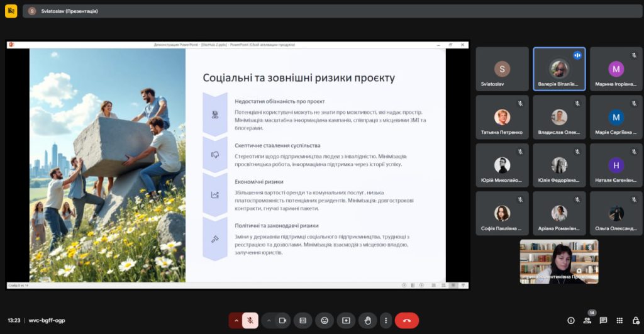Unmute the microphone in the call bar
Viewport: 644px width, 334px height.
point(250,320)
